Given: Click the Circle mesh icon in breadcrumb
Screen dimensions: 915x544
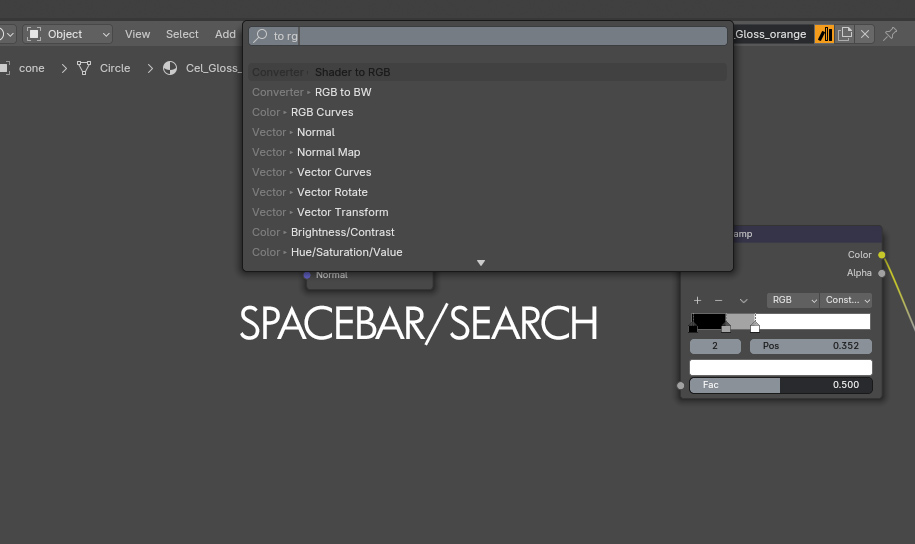Looking at the screenshot, I should (x=84, y=68).
